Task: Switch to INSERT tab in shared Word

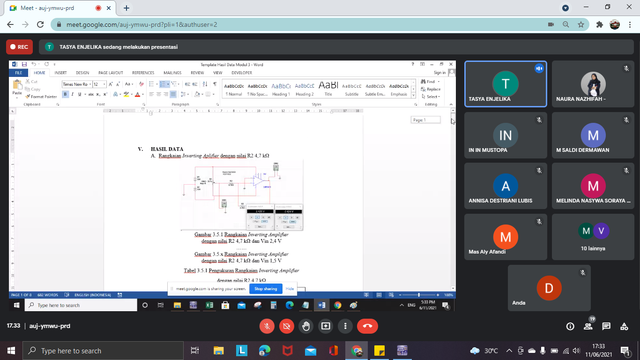Action: click(x=60, y=73)
